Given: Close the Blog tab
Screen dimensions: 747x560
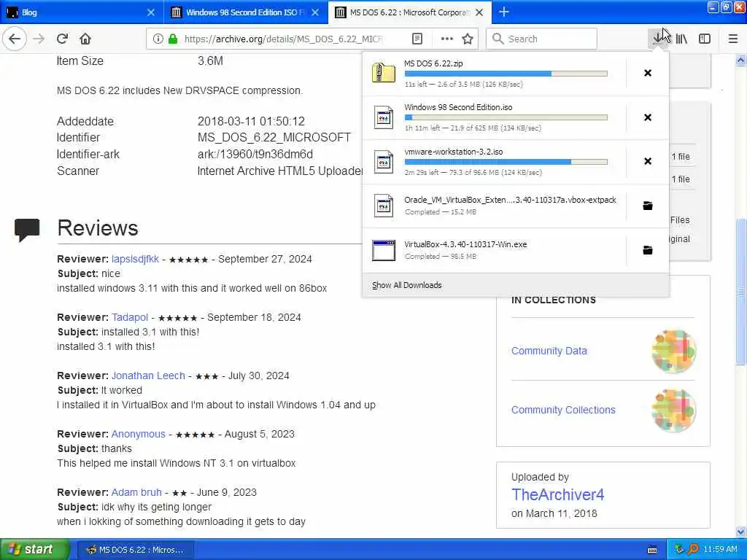Looking at the screenshot, I should pos(151,12).
